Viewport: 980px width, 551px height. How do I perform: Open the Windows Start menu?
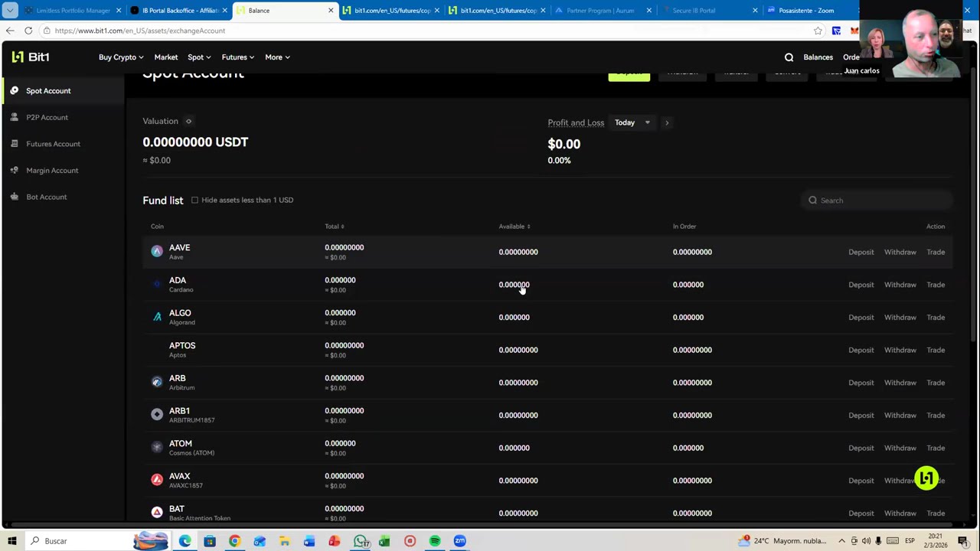pos(11,541)
